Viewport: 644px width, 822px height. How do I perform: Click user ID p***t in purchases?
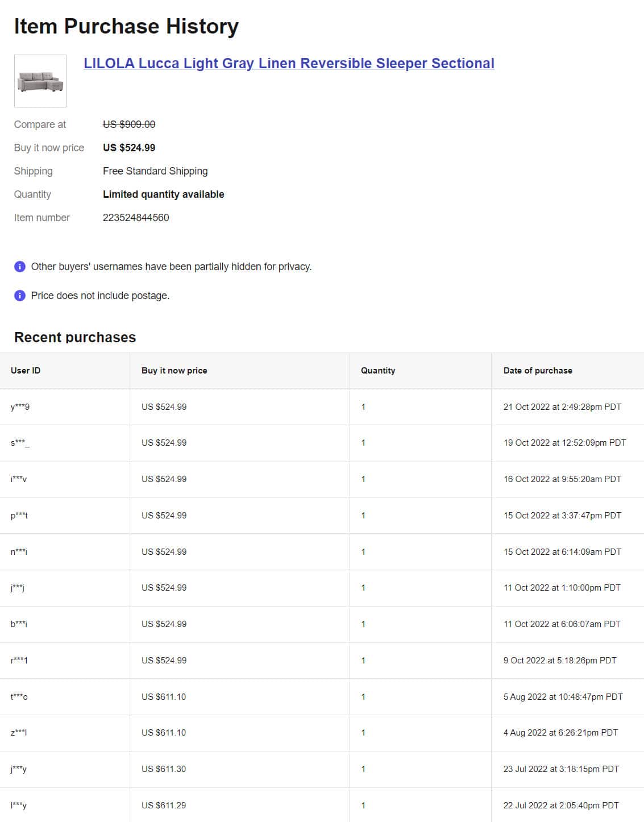[x=19, y=516]
